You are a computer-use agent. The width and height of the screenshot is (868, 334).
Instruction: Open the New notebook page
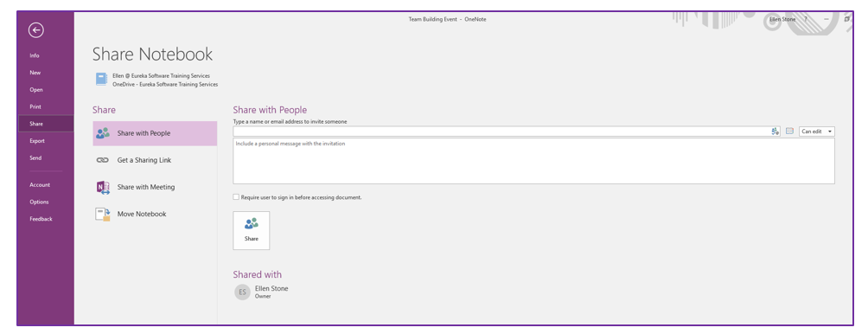[35, 73]
